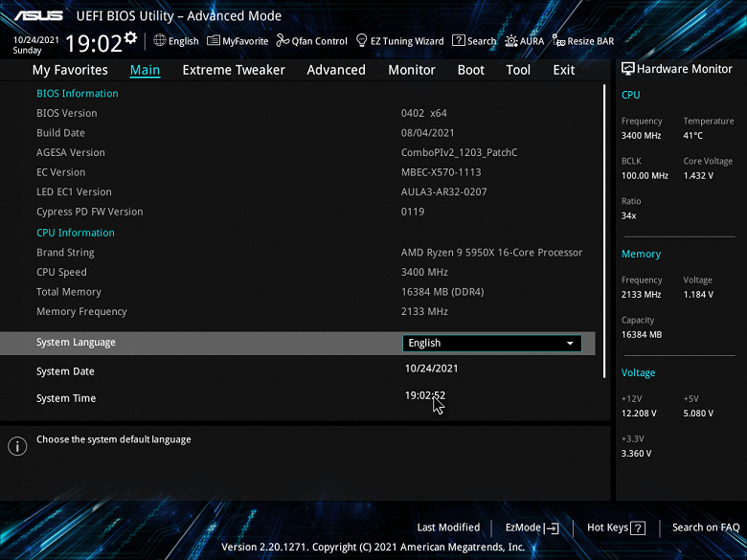Click Memory Frequency value 2133 MHz
Viewport: 747px width, 560px height.
coord(424,312)
